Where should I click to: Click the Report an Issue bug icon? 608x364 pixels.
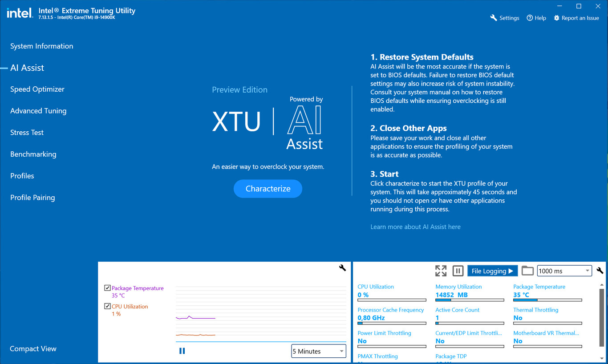[x=556, y=18]
